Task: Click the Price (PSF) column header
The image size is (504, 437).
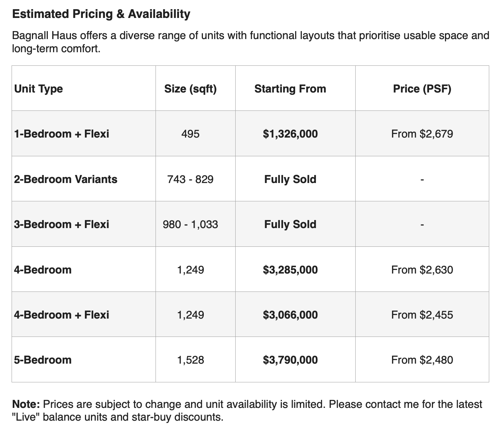Action: pyautogui.click(x=422, y=89)
